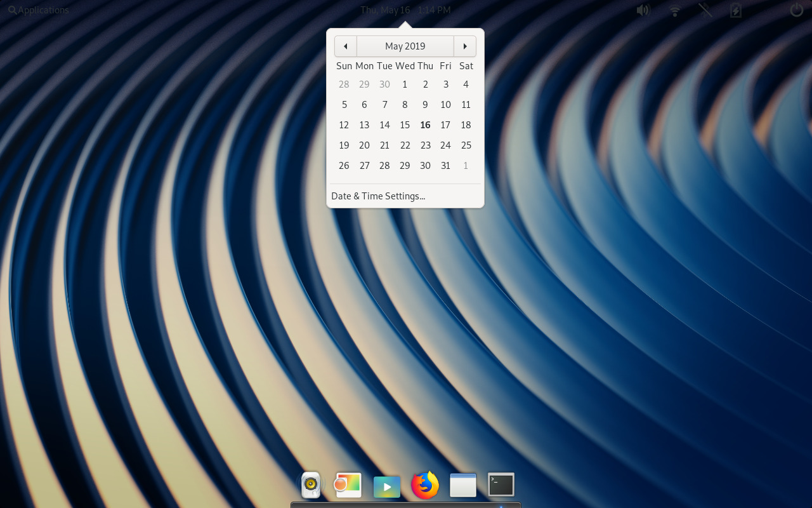
Task: Click the May 2019 header
Action: pos(405,46)
